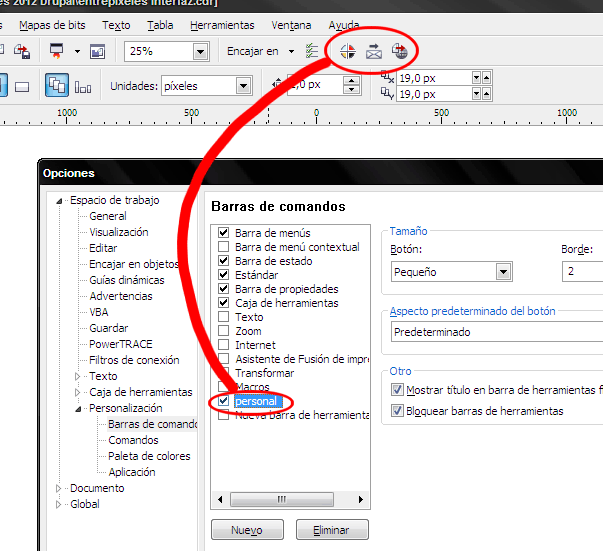Open the Botón size Pequeño dropdown
Screen dimensions: 603x551
tap(503, 272)
